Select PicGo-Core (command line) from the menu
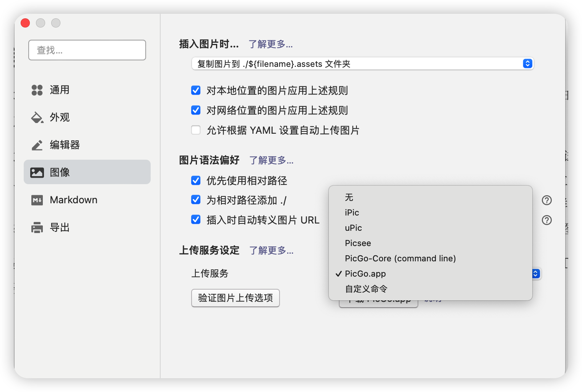Screen dimensions: 582x392 (400, 258)
